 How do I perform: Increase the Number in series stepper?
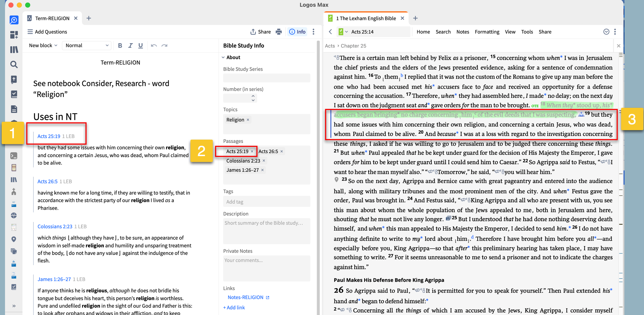(253, 96)
